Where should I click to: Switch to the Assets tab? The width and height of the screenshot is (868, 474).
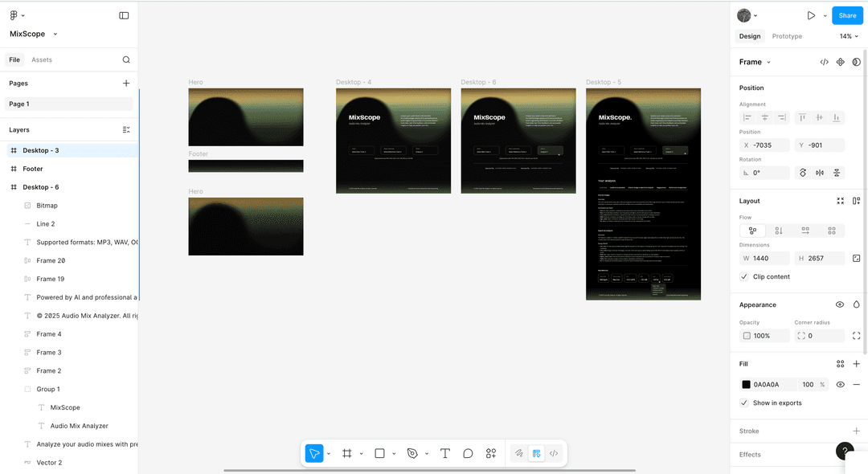[42, 59]
